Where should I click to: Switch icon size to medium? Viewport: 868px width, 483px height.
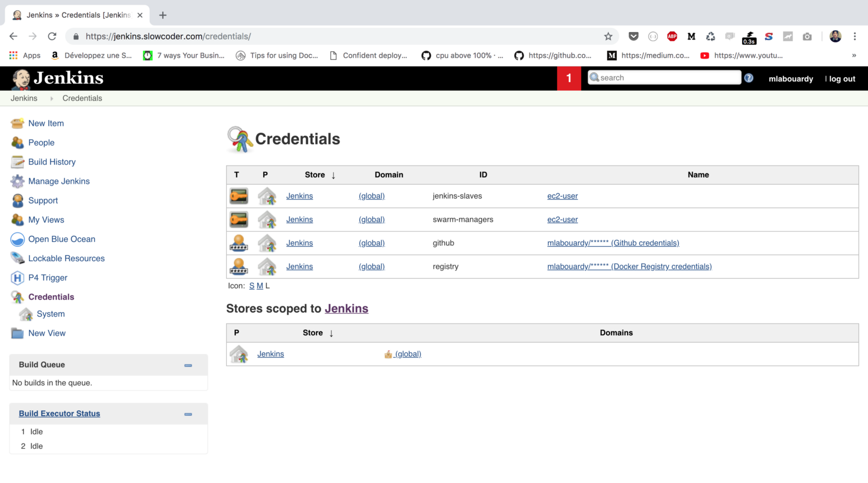pyautogui.click(x=260, y=286)
